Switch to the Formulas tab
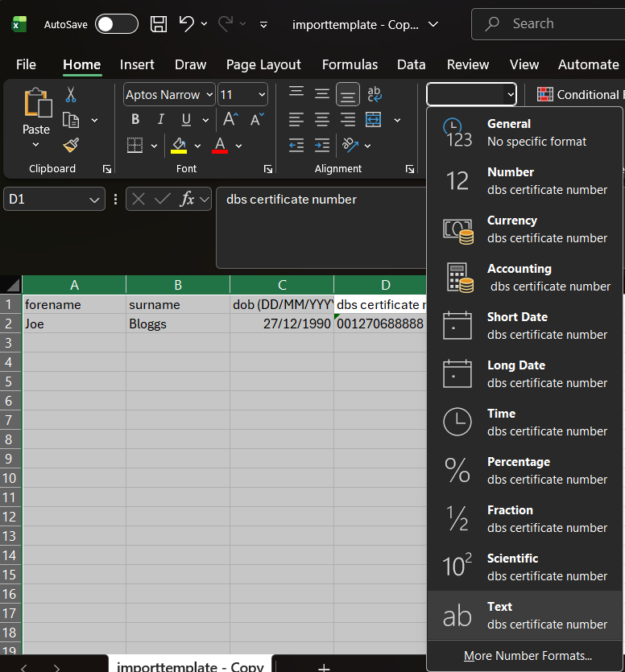Image resolution: width=625 pixels, height=672 pixels. pos(350,64)
